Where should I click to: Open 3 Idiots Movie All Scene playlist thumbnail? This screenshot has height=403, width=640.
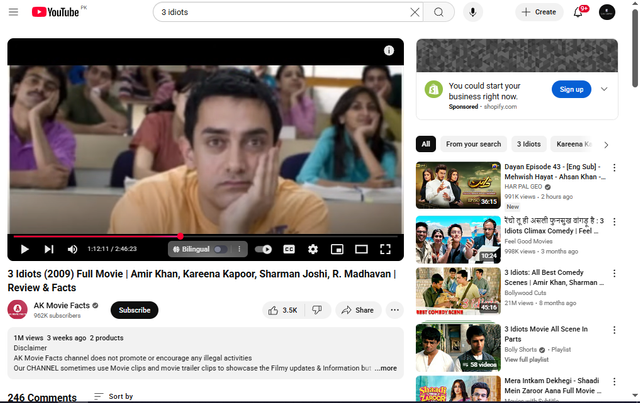pos(458,347)
